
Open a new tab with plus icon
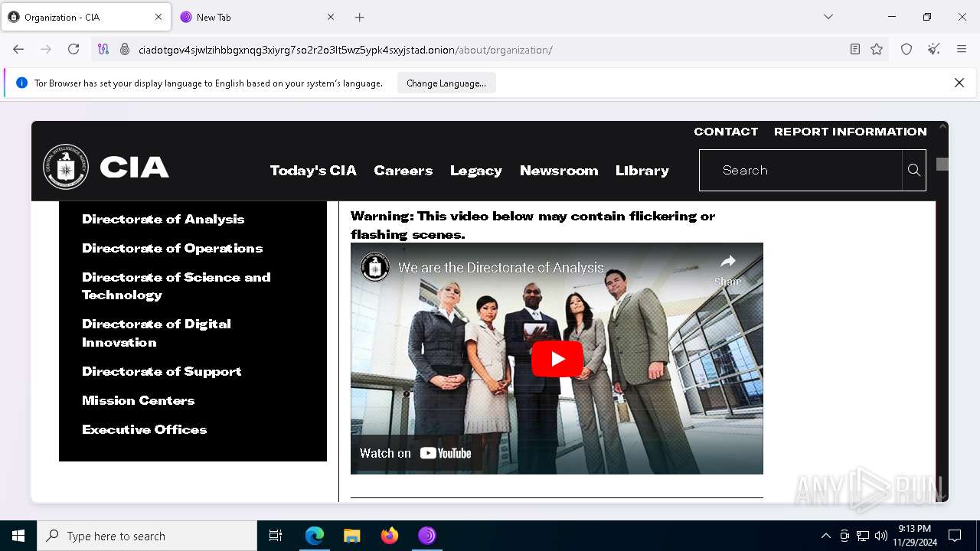tap(359, 17)
